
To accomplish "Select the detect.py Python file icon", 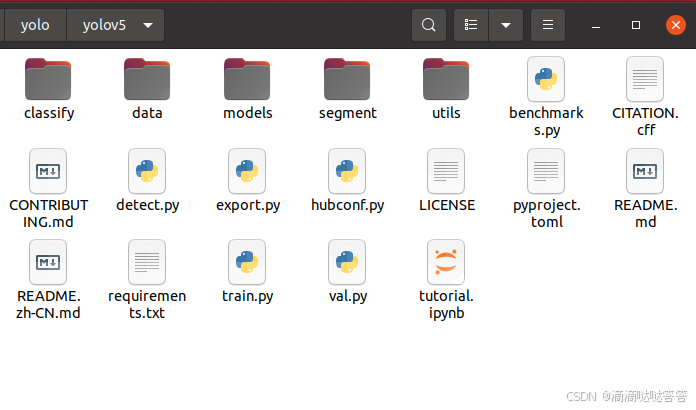I will 147,171.
